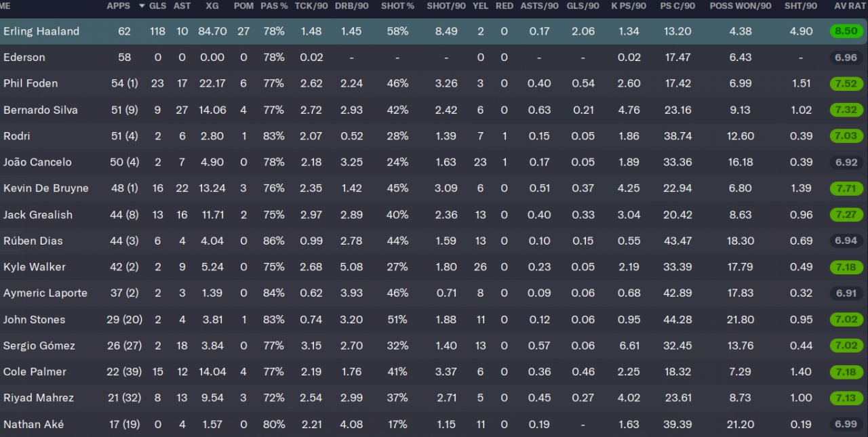The image size is (868, 437).
Task: Sort by AV RAT column header
Action: pos(850,6)
